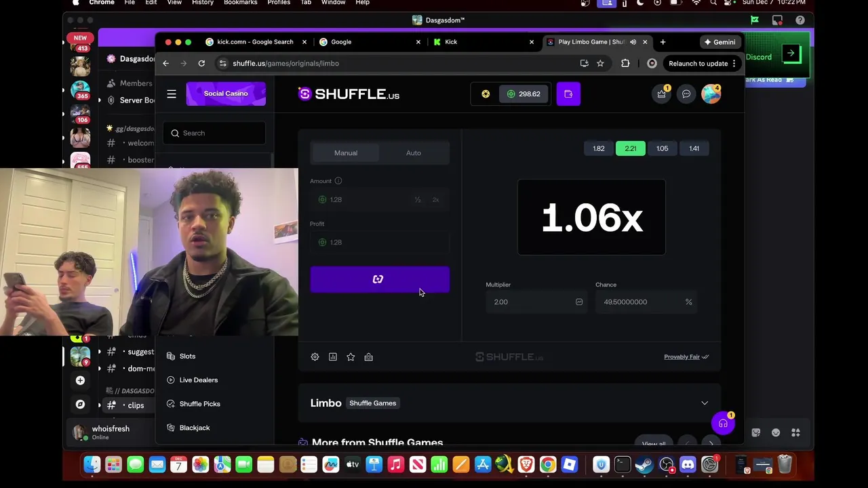Open the user profile avatar in Shuffle header
Viewport: 868px width, 488px height.
pos(711,94)
